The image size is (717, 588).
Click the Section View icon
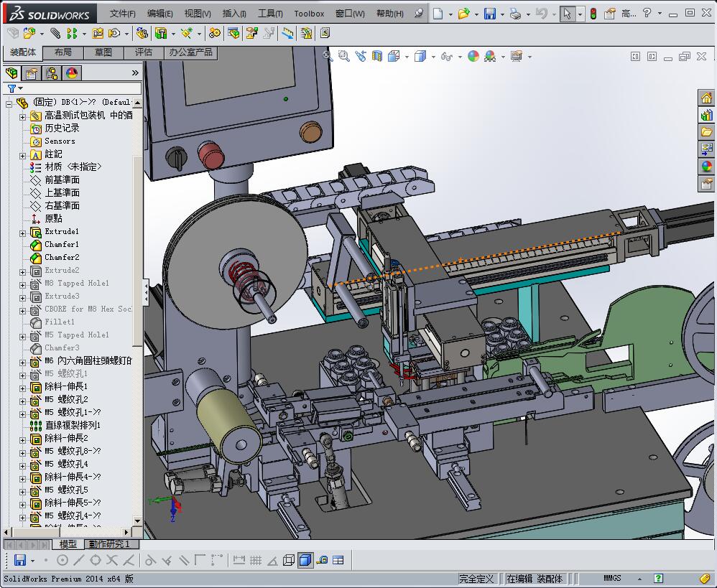377,56
